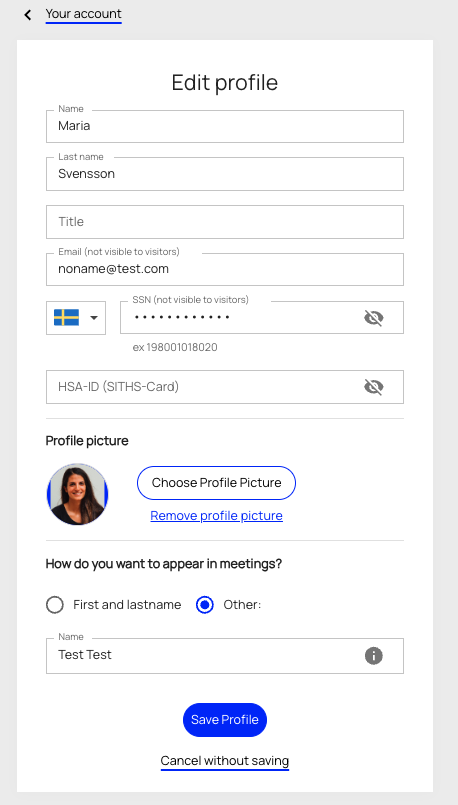Open the Your account link
This screenshot has width=458, height=805.
click(83, 14)
